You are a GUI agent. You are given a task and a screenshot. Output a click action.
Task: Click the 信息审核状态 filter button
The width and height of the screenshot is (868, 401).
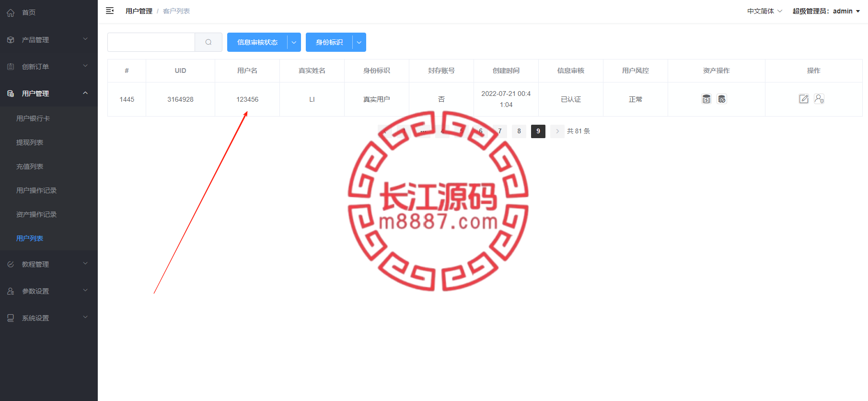pos(257,42)
